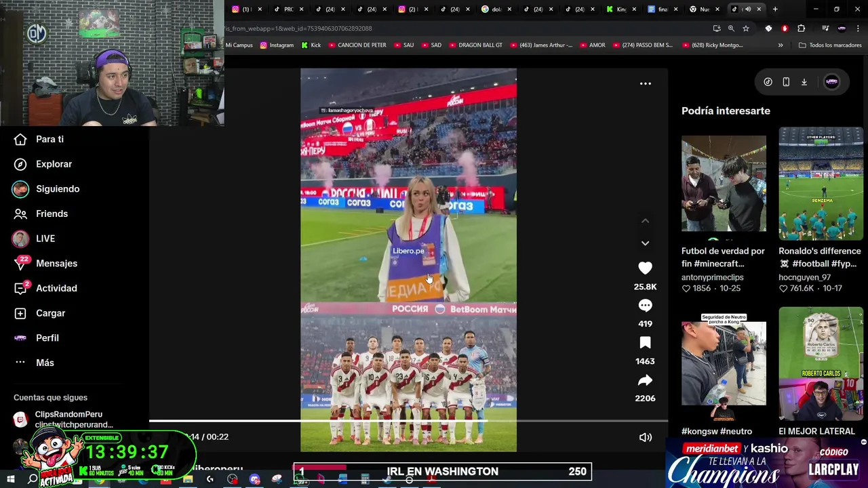The height and width of the screenshot is (488, 868).
Task: Open the Explorar page
Action: point(44,164)
